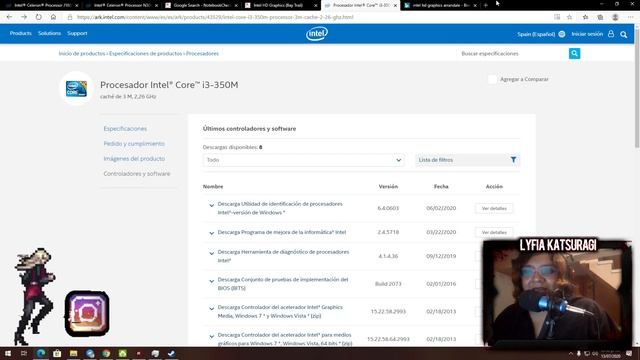Viewport: 640px width, 360px height.
Task: Open Microsoft Edge from the taskbar
Action: coord(41,353)
